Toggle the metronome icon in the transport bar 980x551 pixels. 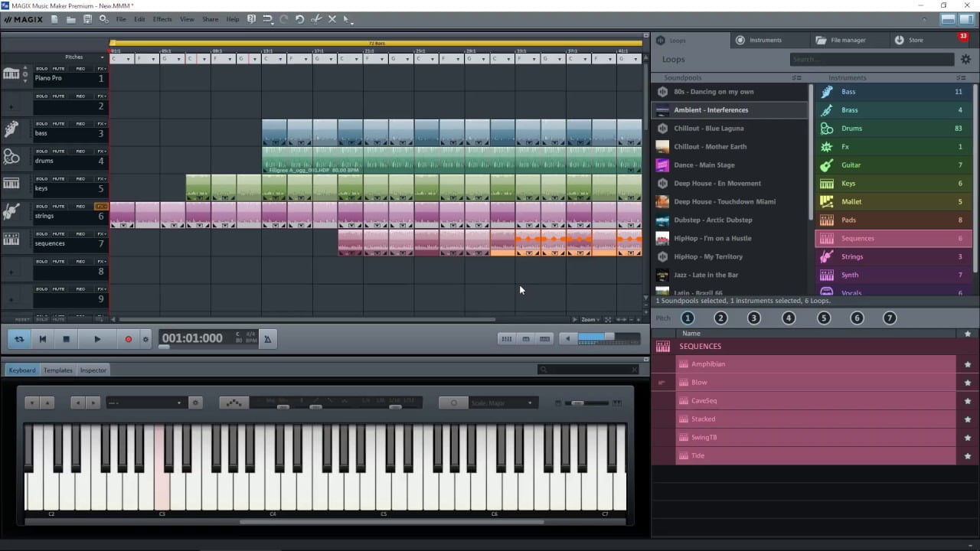coord(267,338)
